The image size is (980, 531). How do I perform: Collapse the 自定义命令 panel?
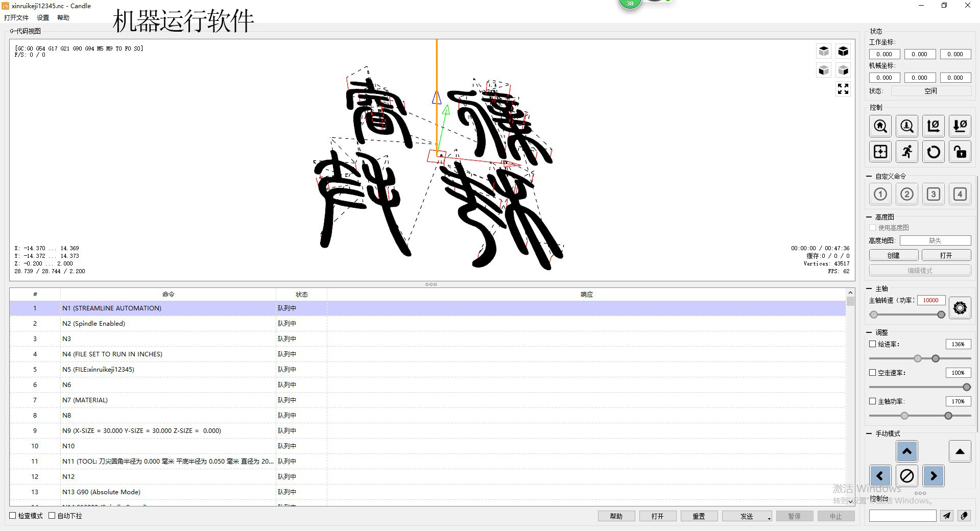(870, 176)
